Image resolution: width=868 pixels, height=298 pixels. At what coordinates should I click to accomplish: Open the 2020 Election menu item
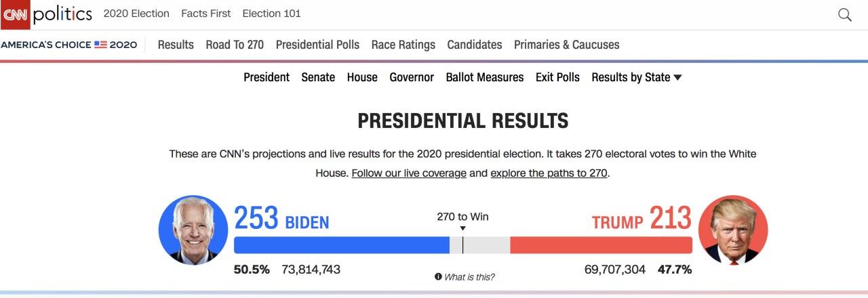[x=136, y=14]
